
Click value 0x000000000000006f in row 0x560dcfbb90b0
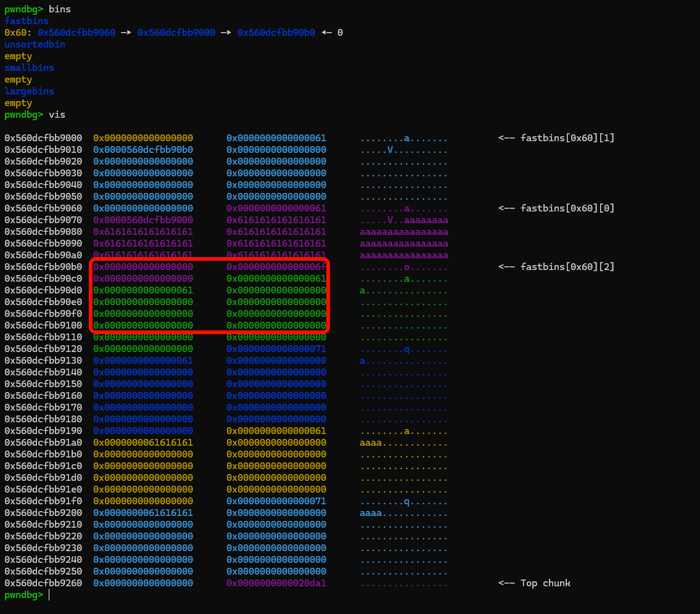pyautogui.click(x=276, y=266)
